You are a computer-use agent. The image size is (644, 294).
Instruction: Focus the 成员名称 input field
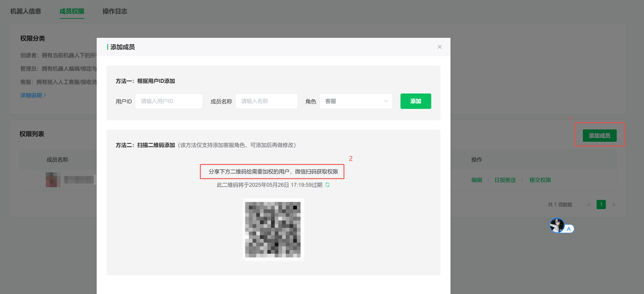266,101
